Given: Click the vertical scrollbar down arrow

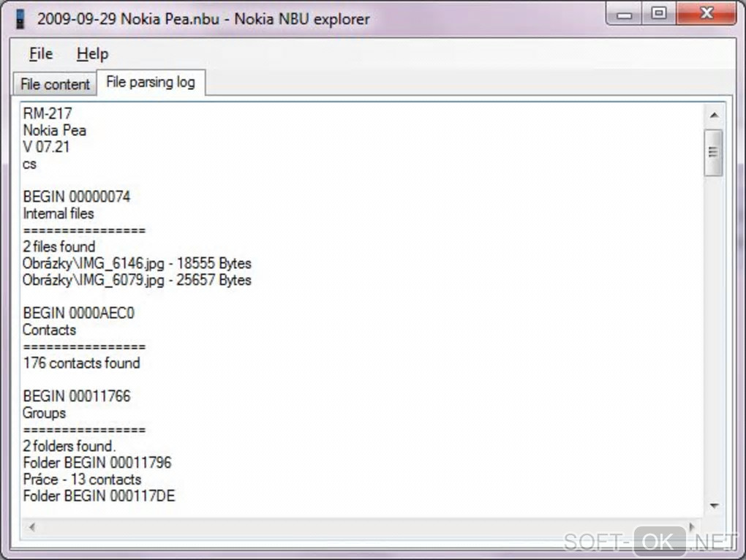Looking at the screenshot, I should 714,506.
